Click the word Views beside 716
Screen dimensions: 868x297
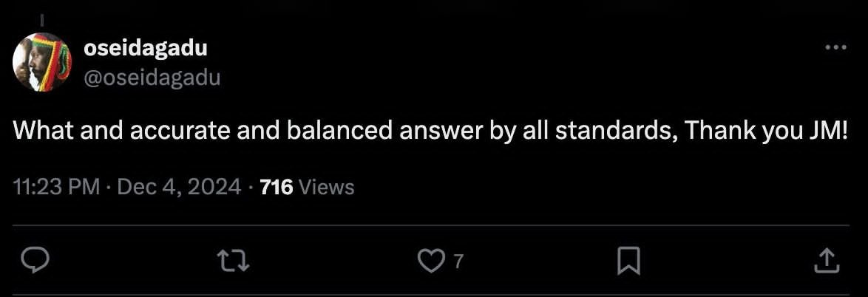[x=328, y=187]
